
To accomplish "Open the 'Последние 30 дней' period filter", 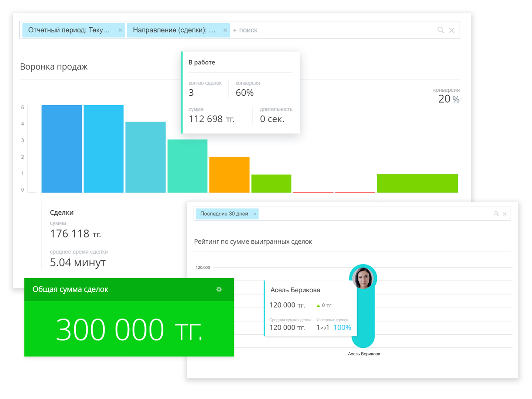I will point(224,214).
